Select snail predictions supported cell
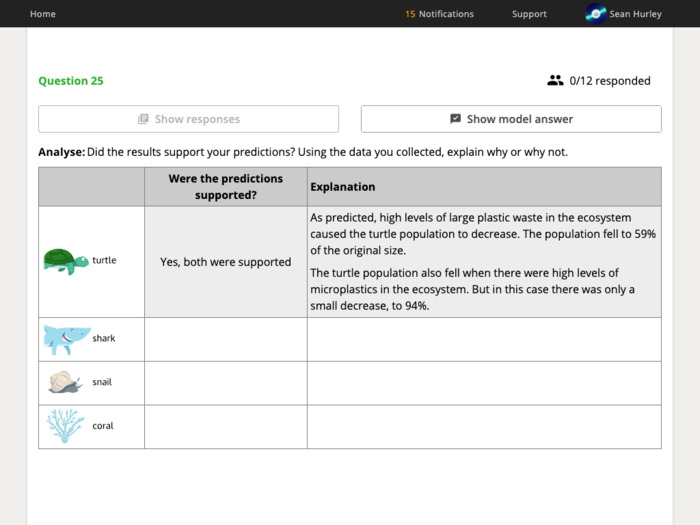This screenshot has width=700, height=525. (226, 383)
